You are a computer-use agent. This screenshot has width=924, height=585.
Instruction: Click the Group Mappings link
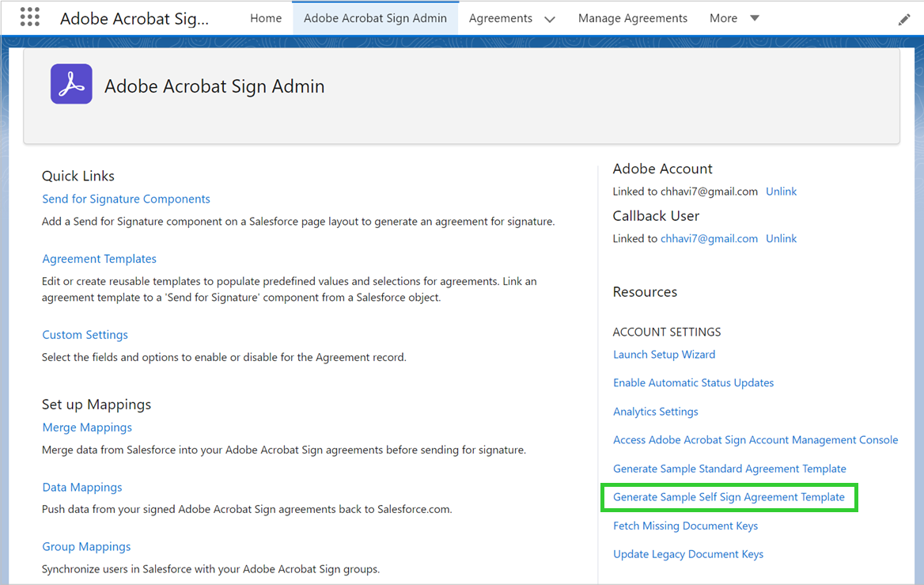[x=86, y=547]
